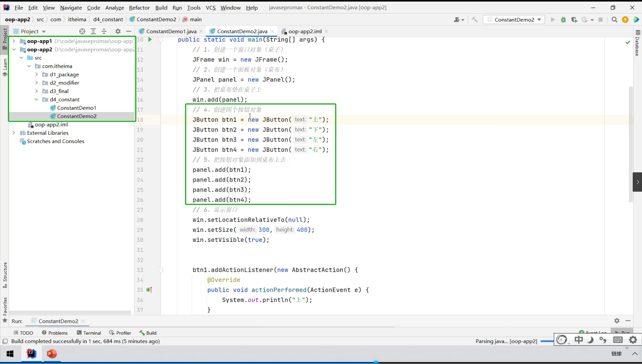
Task: Toggle the Project side tool window tab
Action: 5,39
